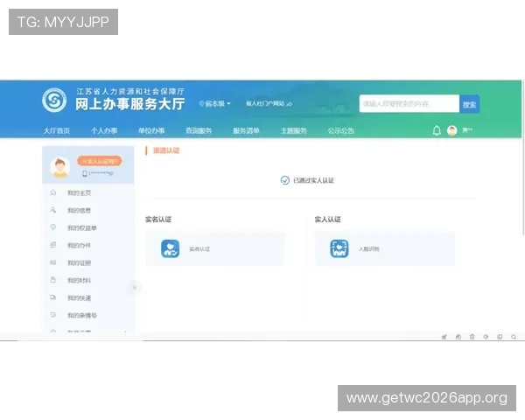
Task: Open 我的材料 in the sidebar
Action: [x=79, y=280]
